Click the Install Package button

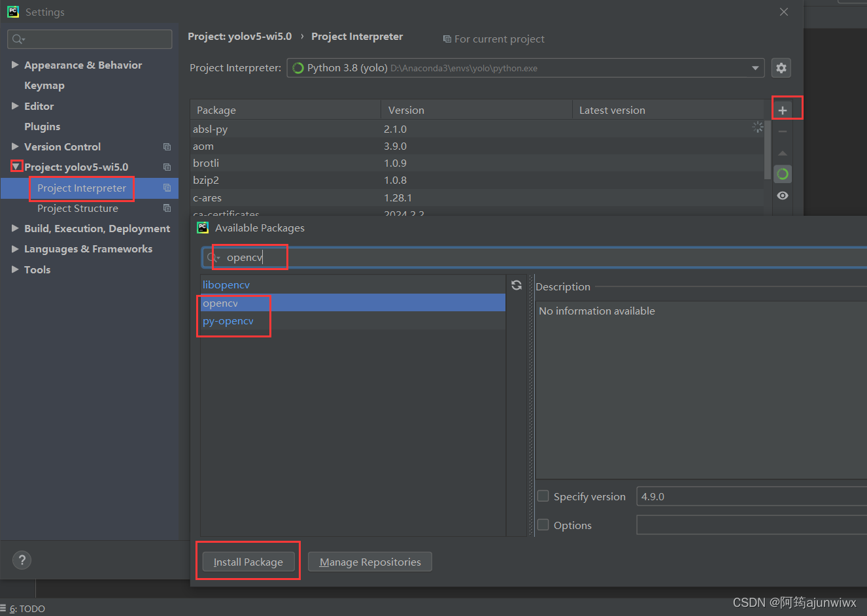coord(248,562)
